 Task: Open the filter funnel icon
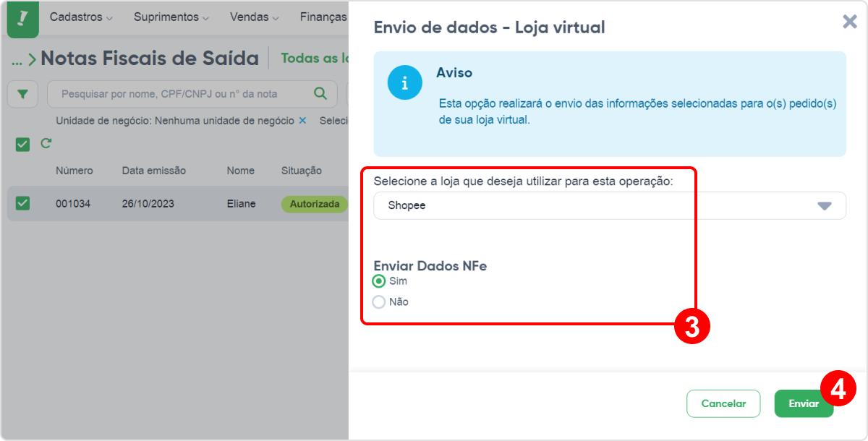point(23,94)
